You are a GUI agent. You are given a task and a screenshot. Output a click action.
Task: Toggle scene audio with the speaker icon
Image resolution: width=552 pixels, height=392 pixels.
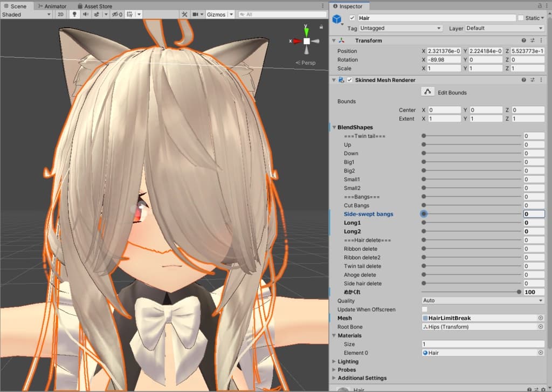85,15
